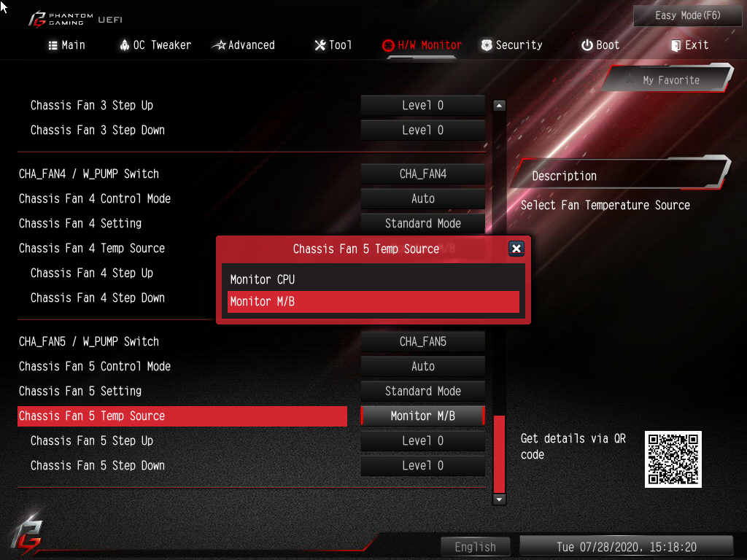Open Chassis Fan 3 Step Up Level dropdown
This screenshot has width=747, height=560.
click(422, 105)
